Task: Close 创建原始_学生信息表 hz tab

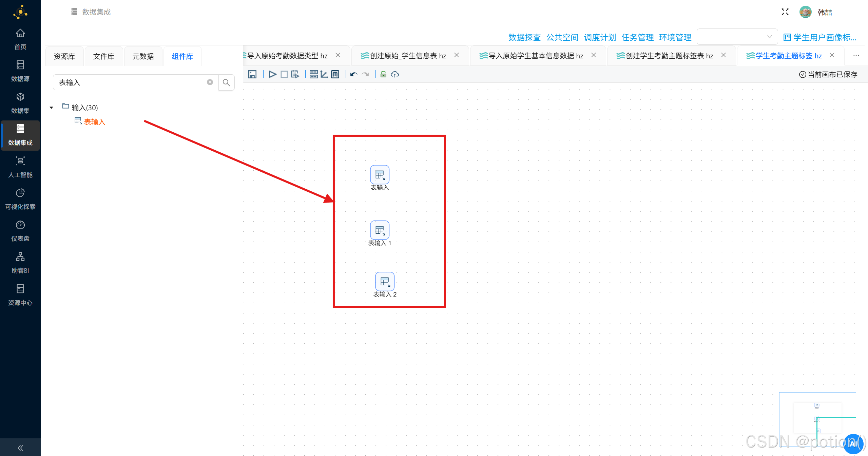Action: pyautogui.click(x=457, y=55)
